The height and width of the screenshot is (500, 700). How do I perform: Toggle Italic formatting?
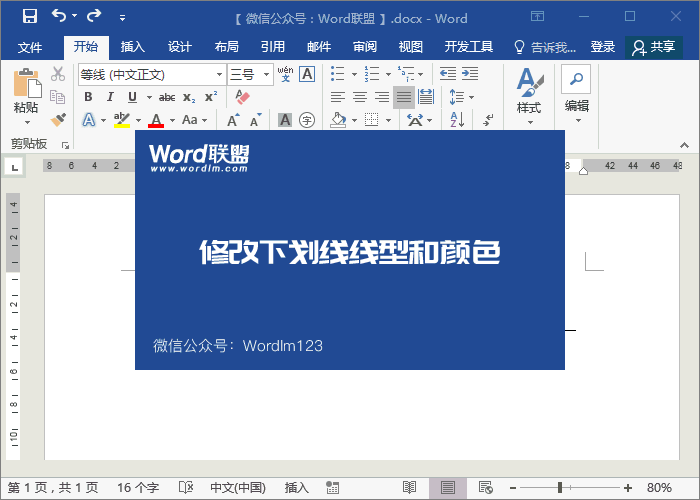pos(110,97)
